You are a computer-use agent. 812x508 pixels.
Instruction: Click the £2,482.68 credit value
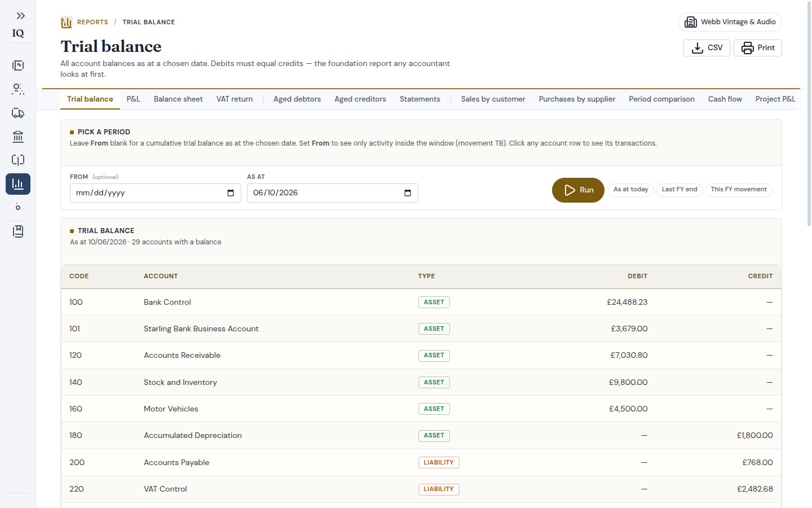[754, 489]
